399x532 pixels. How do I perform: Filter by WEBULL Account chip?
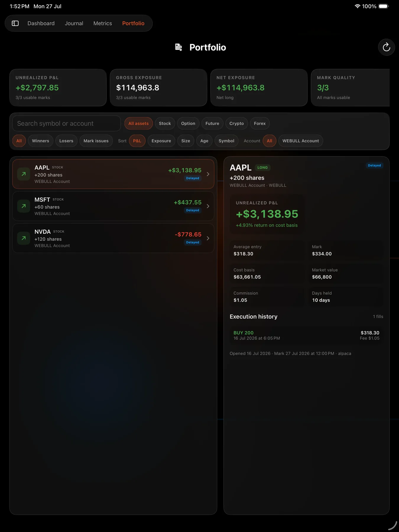click(x=301, y=141)
